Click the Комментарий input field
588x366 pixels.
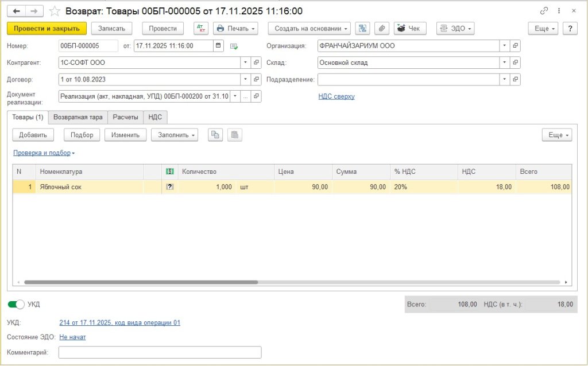(160, 352)
